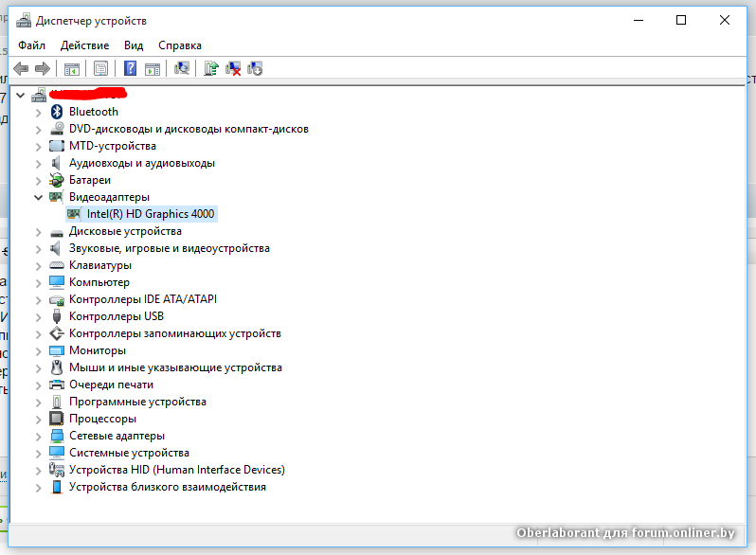Click the disable device down-arrow icon

[255, 68]
